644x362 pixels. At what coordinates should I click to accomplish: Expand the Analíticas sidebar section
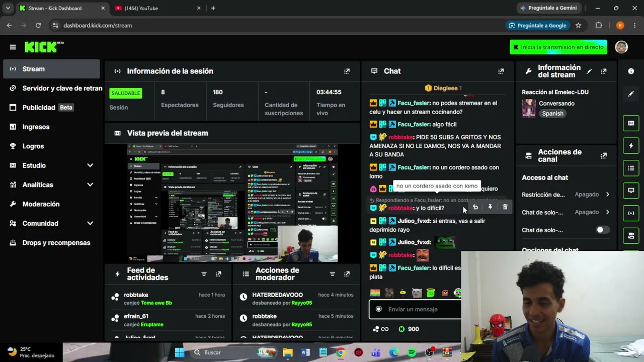pos(90,185)
